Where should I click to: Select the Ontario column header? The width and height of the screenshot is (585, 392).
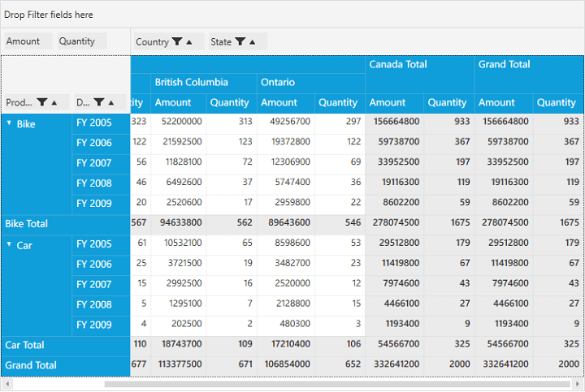278,82
